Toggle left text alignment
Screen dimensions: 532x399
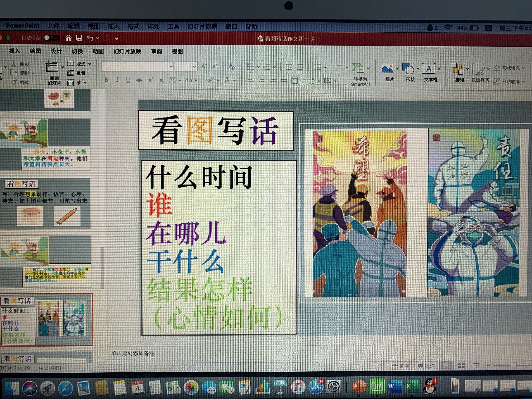coord(251,80)
